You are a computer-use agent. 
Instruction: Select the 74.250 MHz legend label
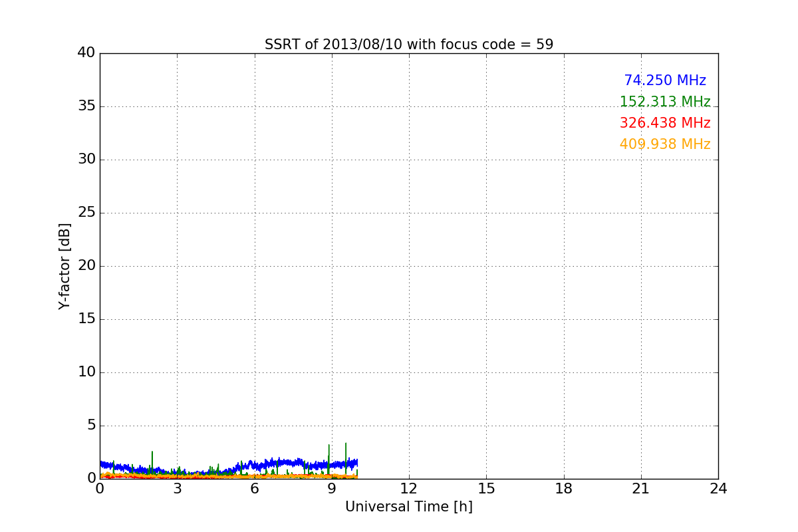(665, 80)
